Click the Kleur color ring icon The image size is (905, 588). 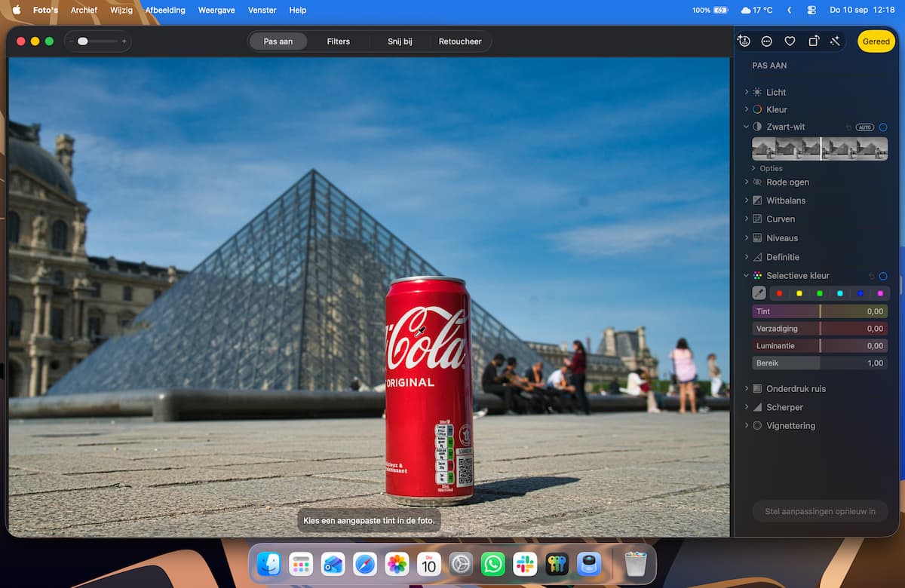click(x=757, y=109)
